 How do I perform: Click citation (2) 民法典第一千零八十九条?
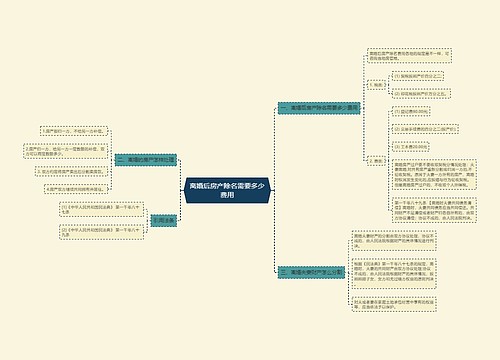pyautogui.click(x=101, y=232)
